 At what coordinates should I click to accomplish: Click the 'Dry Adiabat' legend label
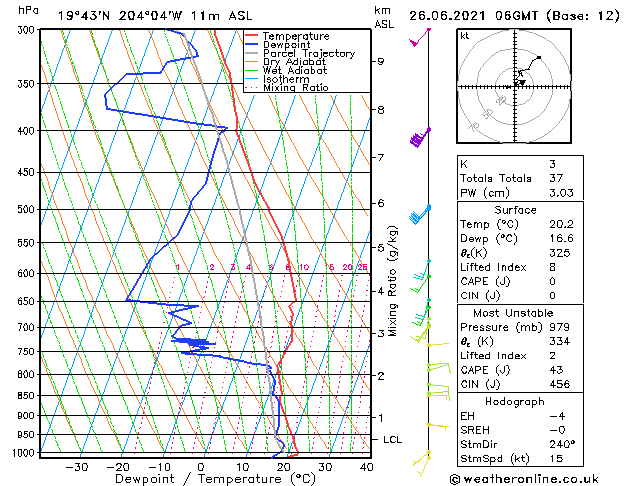tap(294, 62)
